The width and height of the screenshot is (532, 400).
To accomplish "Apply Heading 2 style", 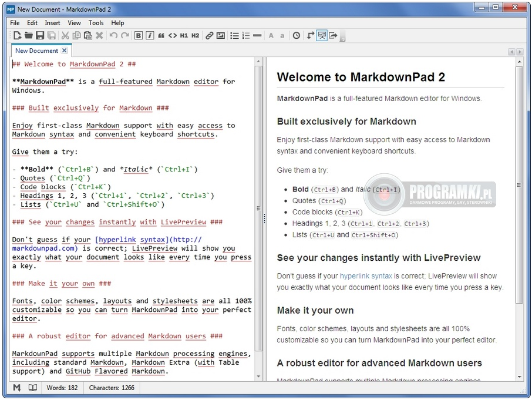I will [196, 35].
